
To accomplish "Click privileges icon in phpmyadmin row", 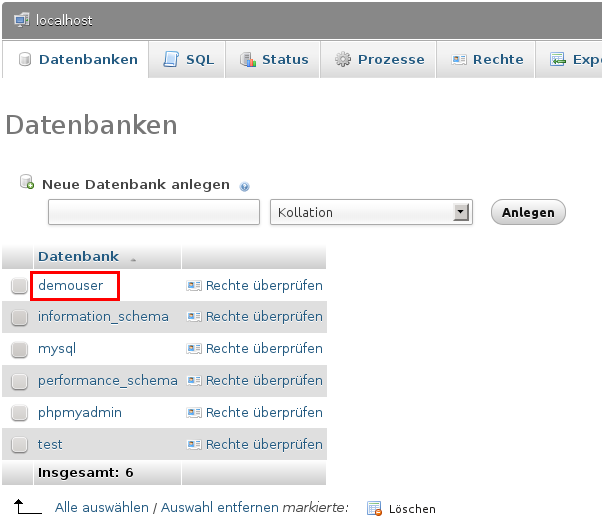I will coord(194,412).
